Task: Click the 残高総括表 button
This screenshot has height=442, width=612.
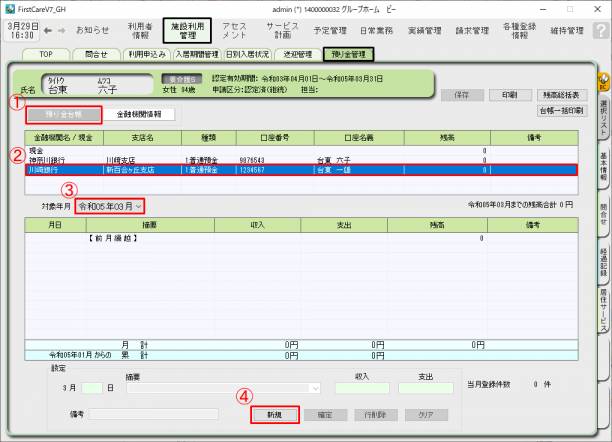Action: 561,95
